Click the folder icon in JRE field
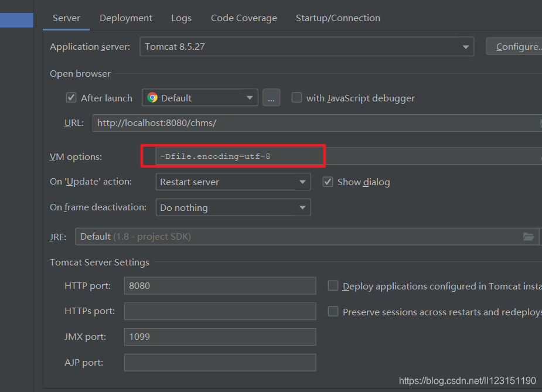 (529, 237)
